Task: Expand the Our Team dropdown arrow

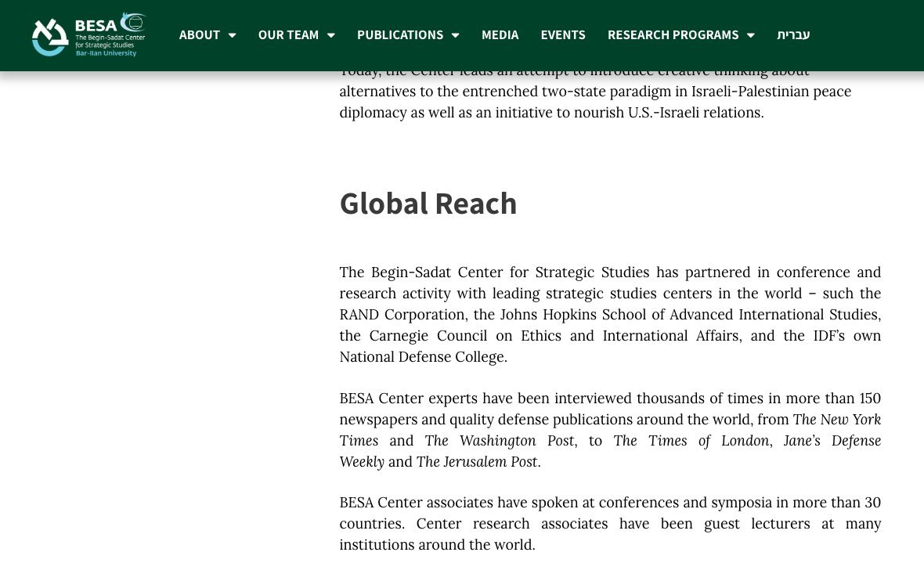Action: 331,35
